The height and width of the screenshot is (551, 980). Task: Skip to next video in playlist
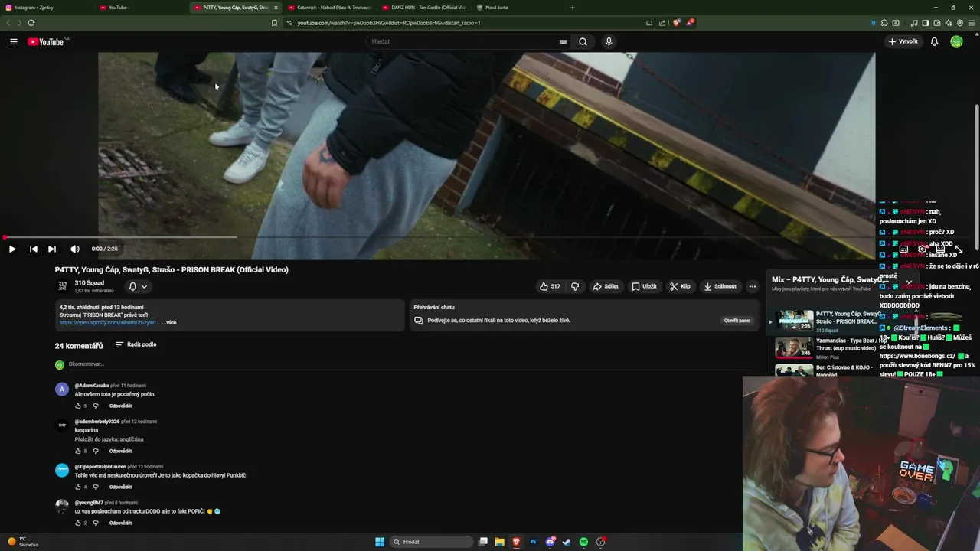(x=51, y=249)
